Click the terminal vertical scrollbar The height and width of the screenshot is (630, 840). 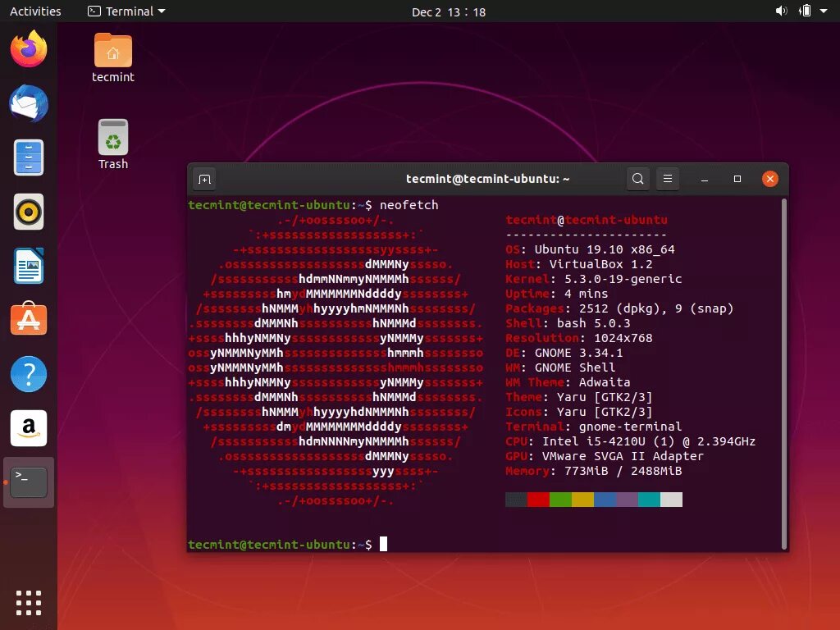click(784, 374)
